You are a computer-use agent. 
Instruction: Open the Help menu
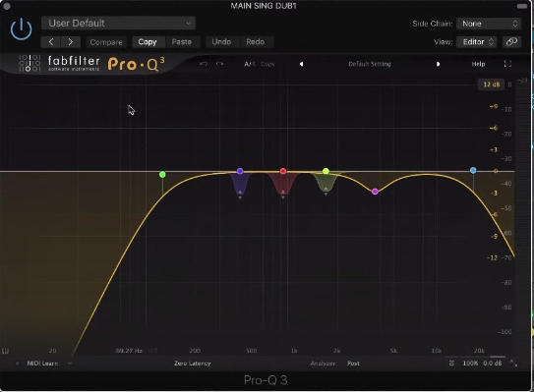(x=478, y=64)
